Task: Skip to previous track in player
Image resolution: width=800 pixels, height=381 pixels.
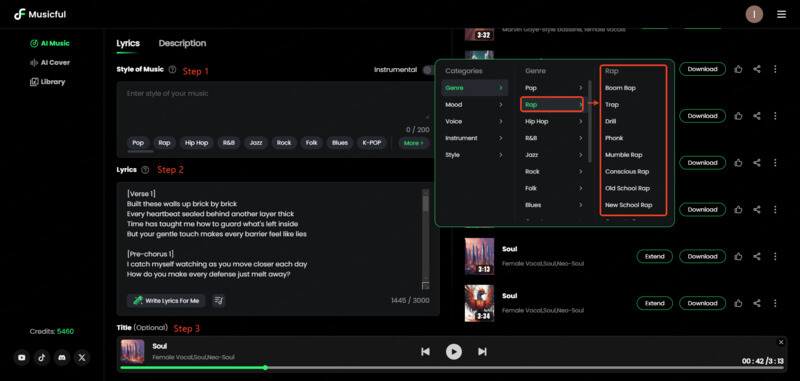Action: point(425,351)
